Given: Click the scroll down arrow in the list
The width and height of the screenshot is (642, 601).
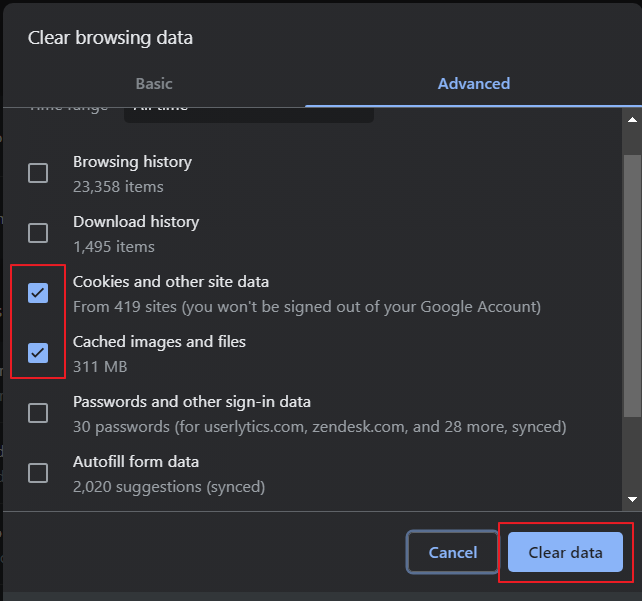Looking at the screenshot, I should (x=632, y=497).
